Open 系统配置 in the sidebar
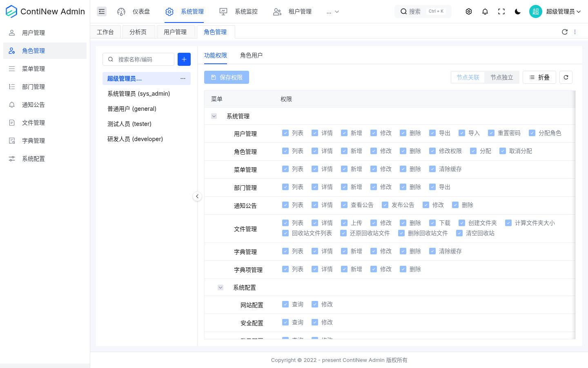Screen dimensions: 588x368 (45, 159)
